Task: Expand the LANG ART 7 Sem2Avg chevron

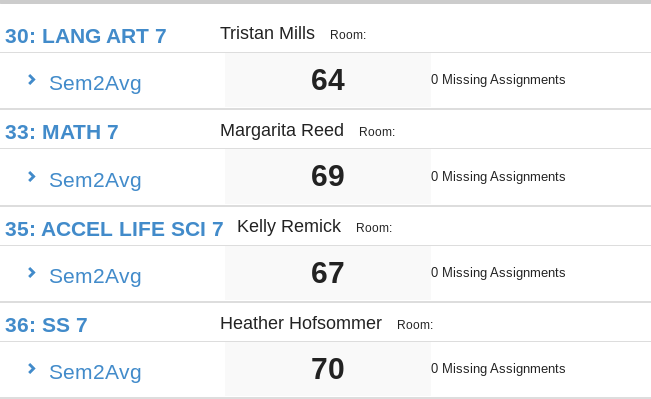Action: [x=32, y=80]
